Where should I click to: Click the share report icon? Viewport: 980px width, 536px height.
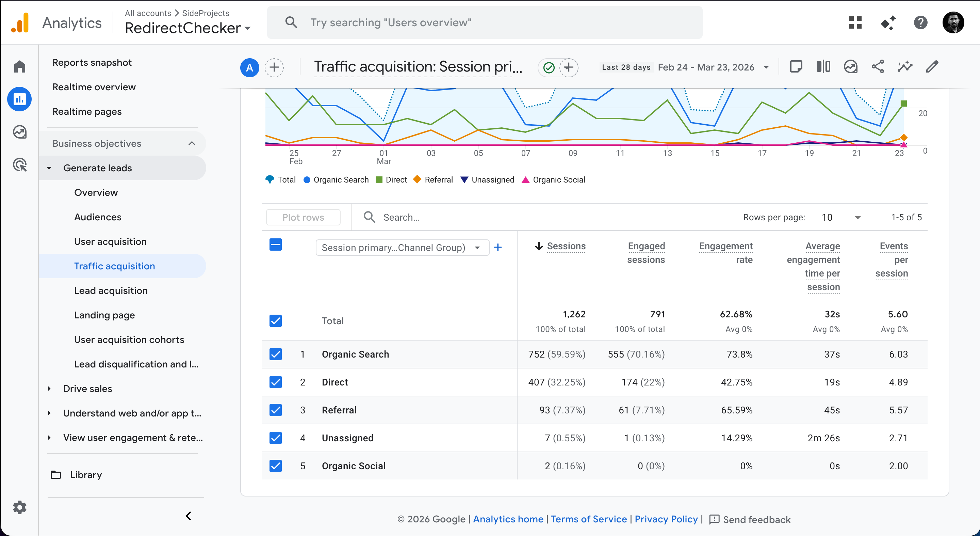[878, 67]
